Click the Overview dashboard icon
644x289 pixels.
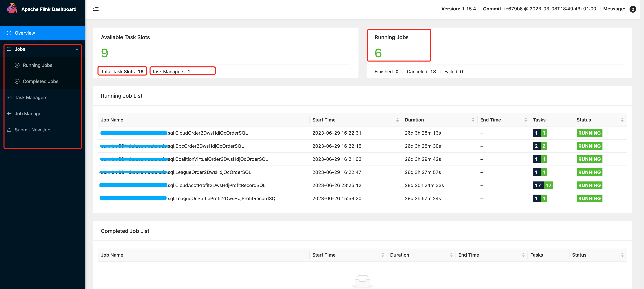point(9,33)
